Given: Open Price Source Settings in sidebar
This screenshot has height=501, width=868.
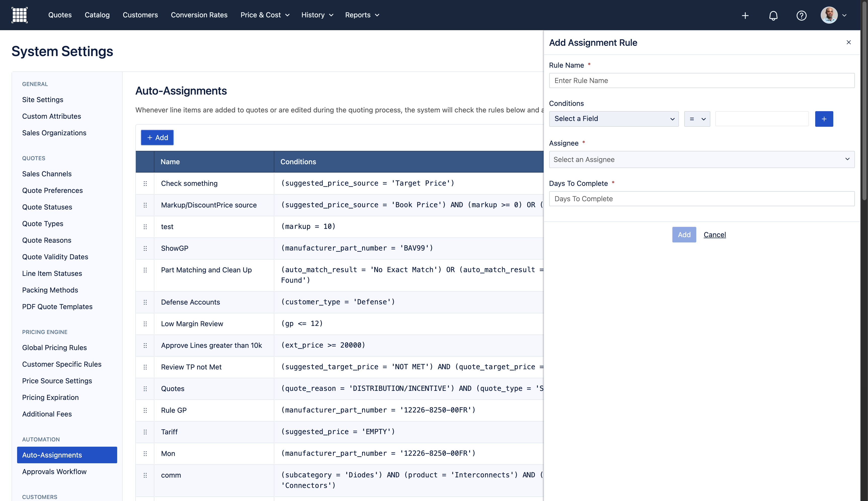Looking at the screenshot, I should (57, 381).
